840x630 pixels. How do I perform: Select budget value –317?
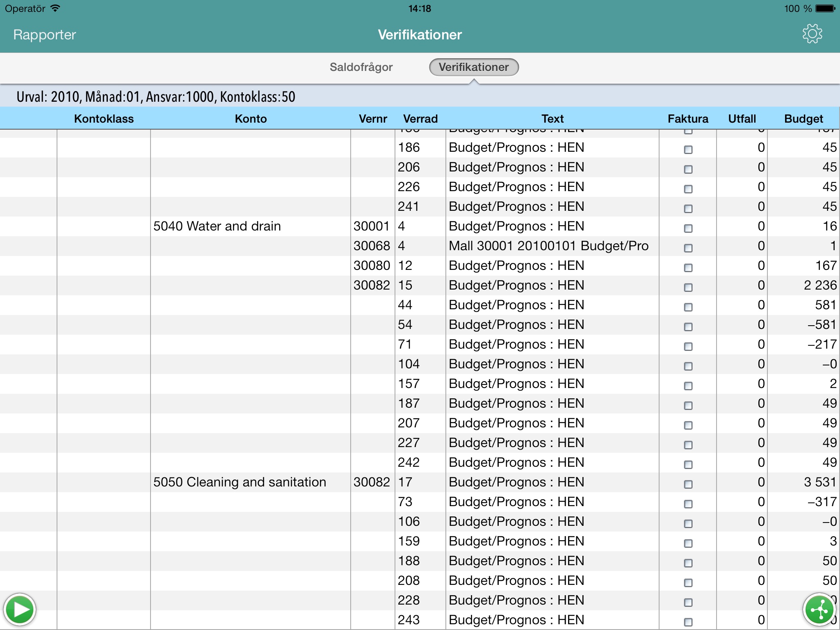pos(822,502)
